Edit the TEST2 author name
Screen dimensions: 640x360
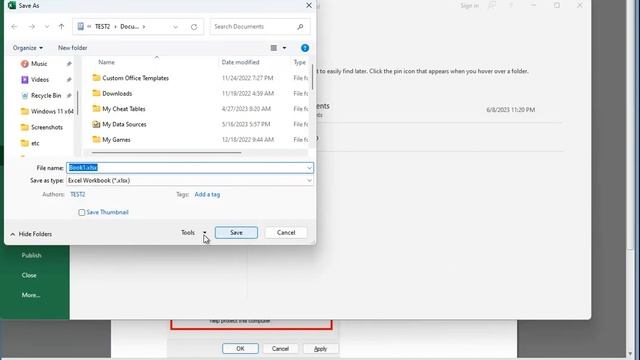[x=78, y=194]
